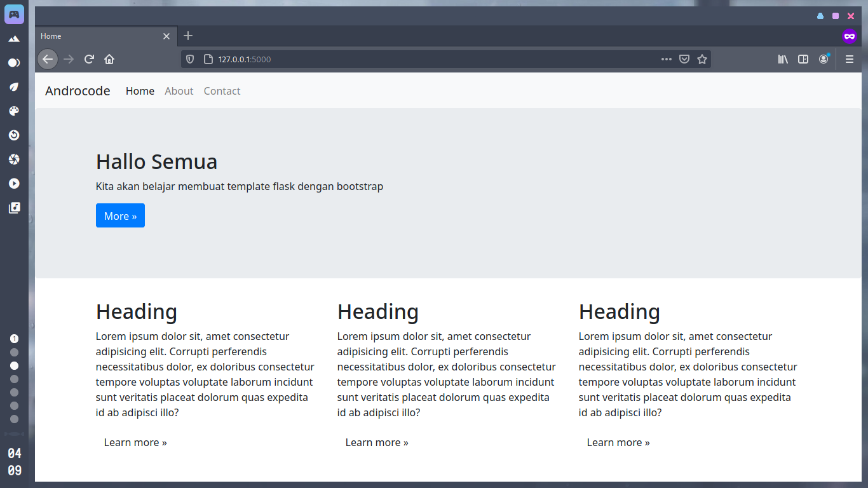Open the Firefox hamburger menu
868x488 pixels.
click(849, 59)
